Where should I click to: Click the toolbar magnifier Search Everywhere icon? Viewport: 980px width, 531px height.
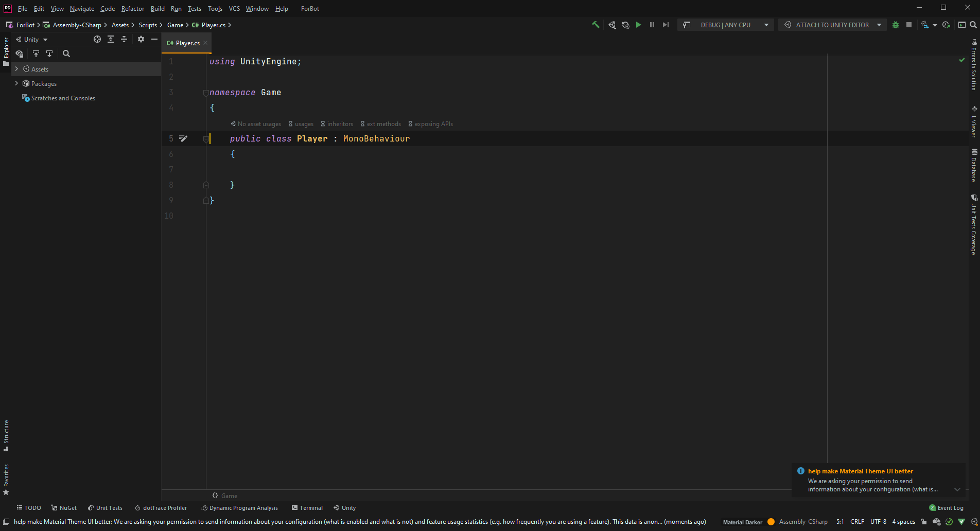[973, 25]
